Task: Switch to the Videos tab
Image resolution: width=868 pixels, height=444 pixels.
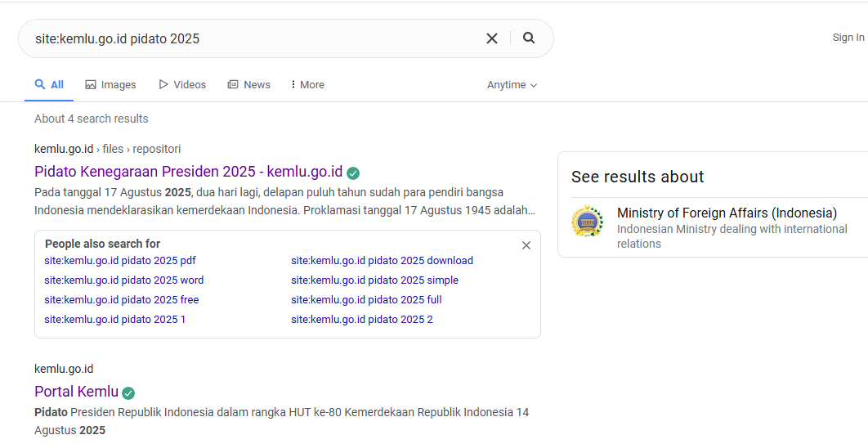Action: pyautogui.click(x=182, y=85)
